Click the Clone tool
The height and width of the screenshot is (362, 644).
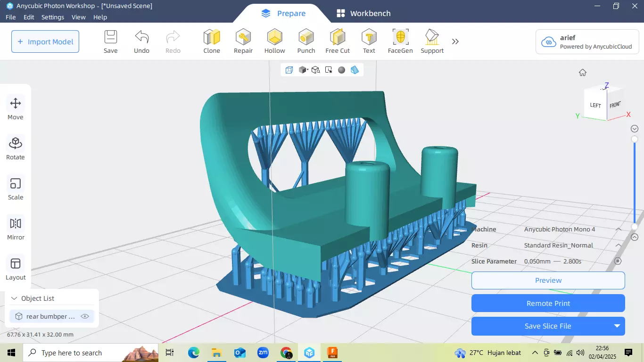[212, 41]
